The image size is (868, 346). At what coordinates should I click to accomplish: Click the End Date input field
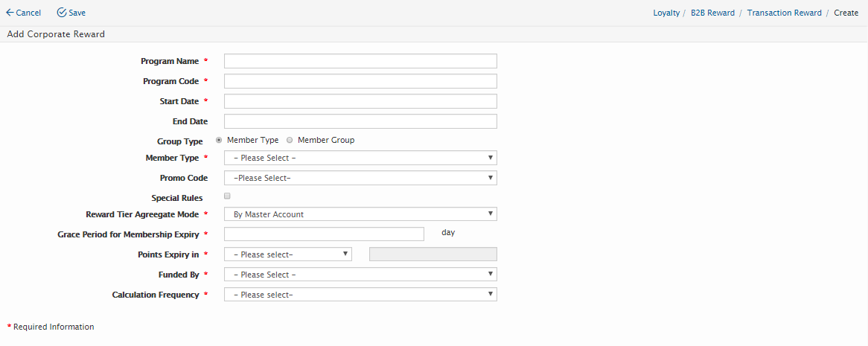point(360,121)
